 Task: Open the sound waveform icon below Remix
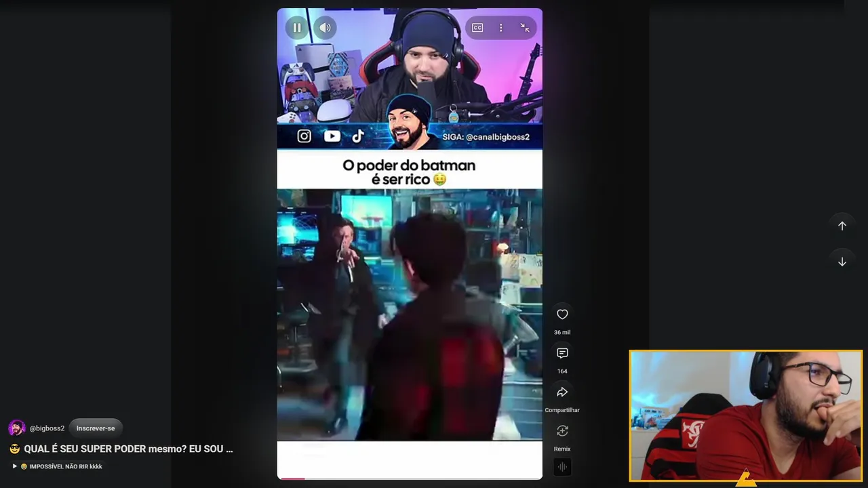[562, 467]
